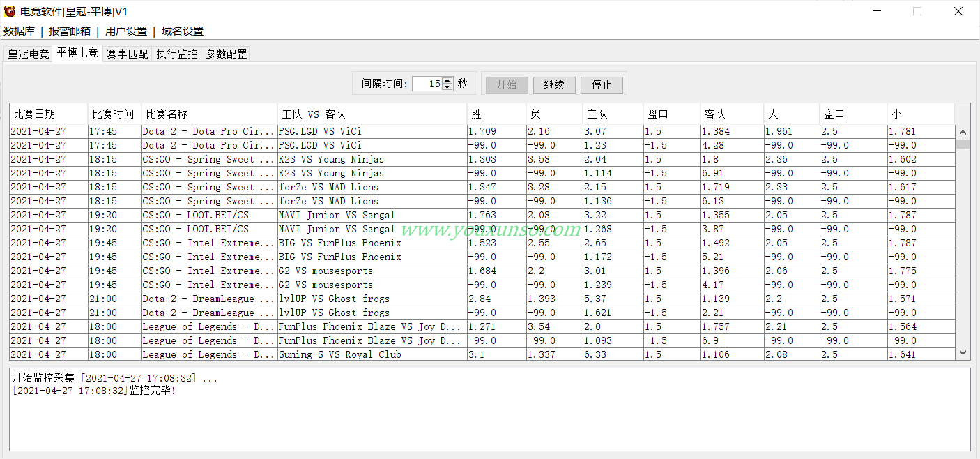
Task: Select the cell showing 6.91
Action: [732, 173]
